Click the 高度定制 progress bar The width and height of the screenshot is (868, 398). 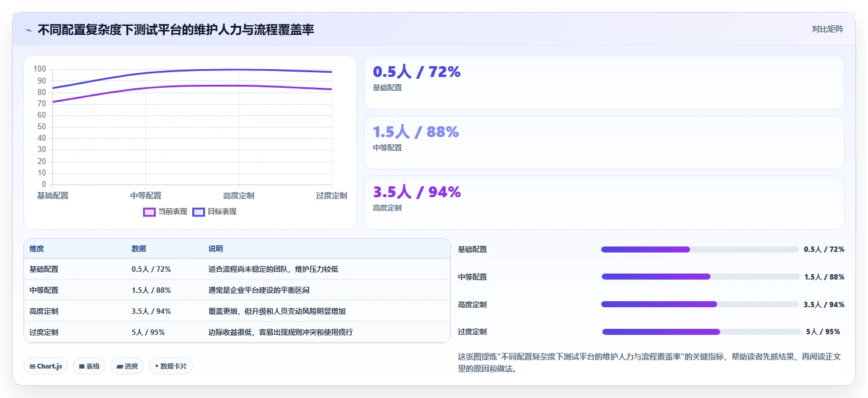700,304
